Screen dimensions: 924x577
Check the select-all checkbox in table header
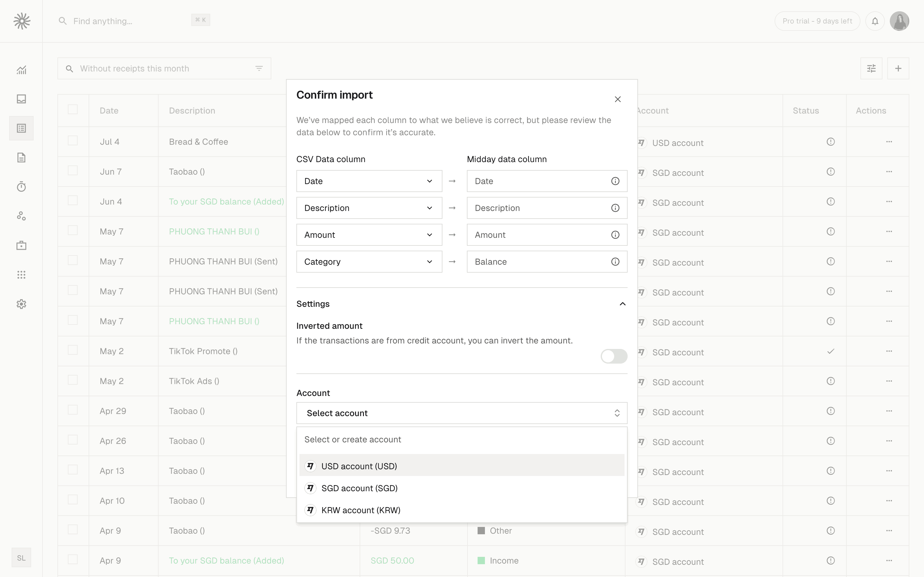72,110
